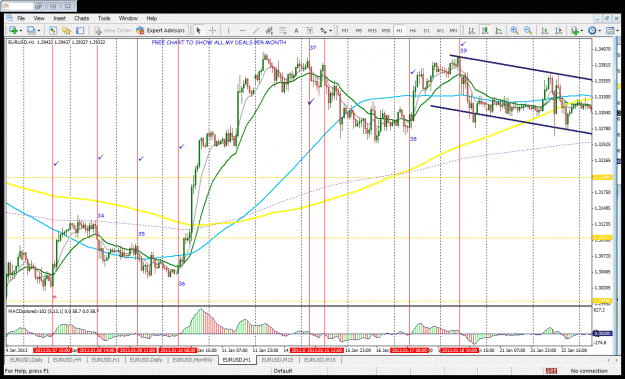Open the Window menu
625x379 pixels.
[128, 18]
